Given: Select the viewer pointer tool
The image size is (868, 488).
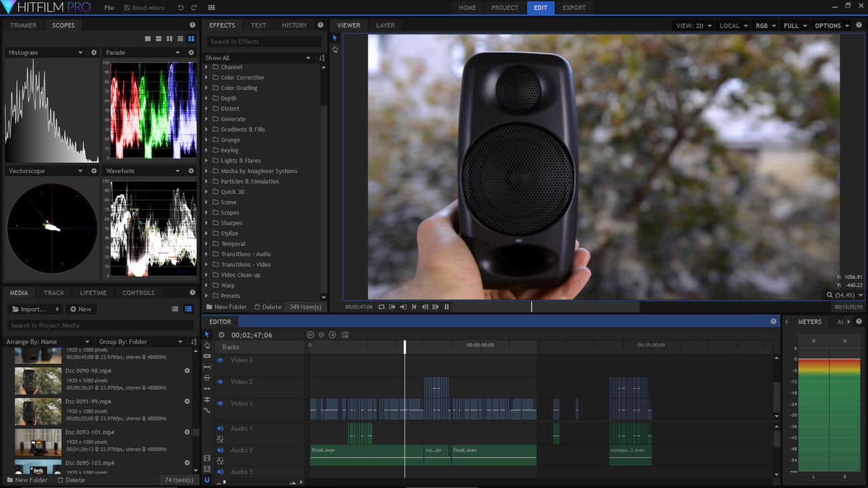Looking at the screenshot, I should (x=335, y=38).
